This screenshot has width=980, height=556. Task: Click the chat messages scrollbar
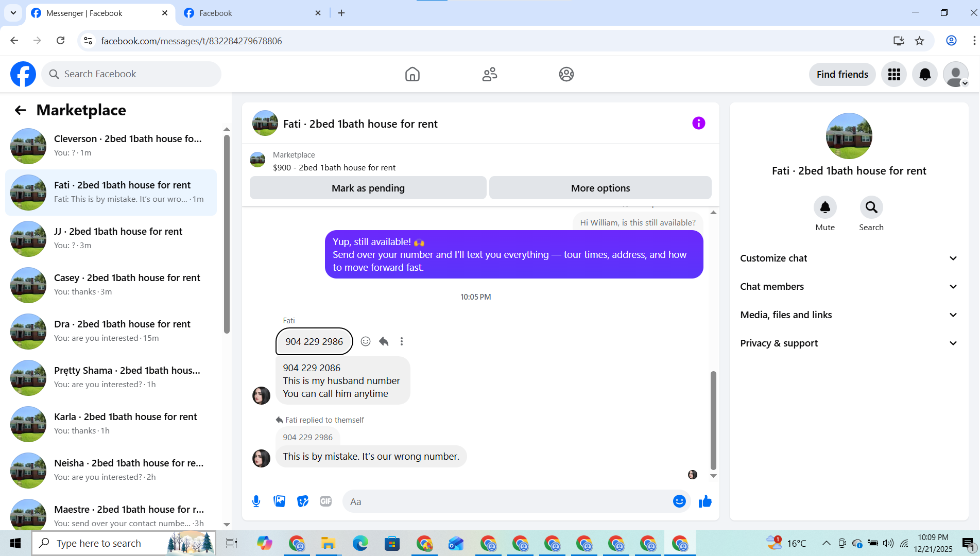713,420
